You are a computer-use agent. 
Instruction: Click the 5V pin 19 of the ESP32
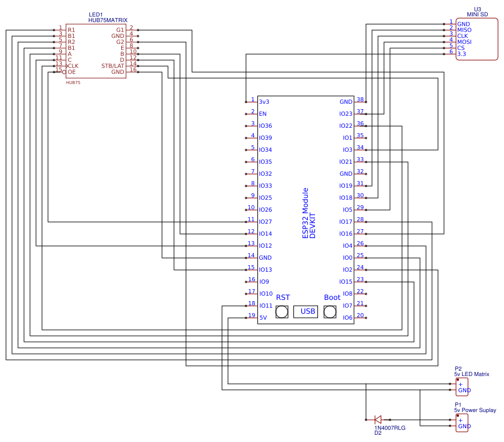[x=262, y=318]
